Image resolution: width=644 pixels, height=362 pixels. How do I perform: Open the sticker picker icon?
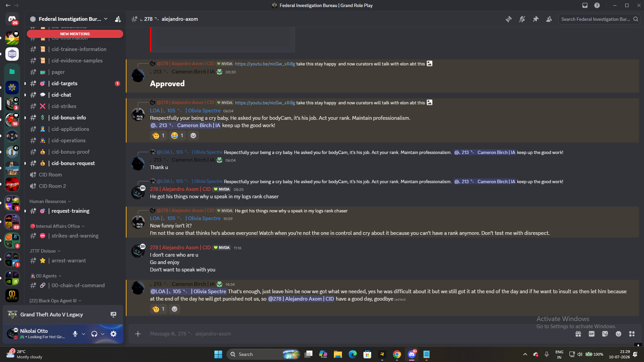click(x=605, y=334)
